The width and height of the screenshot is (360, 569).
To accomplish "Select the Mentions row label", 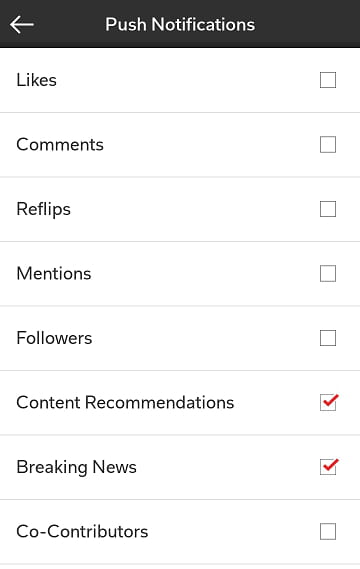I will (54, 274).
